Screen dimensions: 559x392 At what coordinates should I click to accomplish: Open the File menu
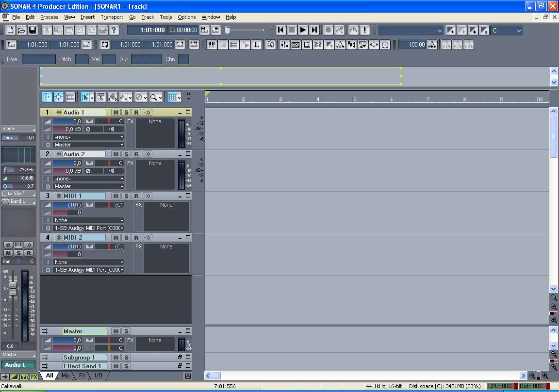pyautogui.click(x=16, y=17)
